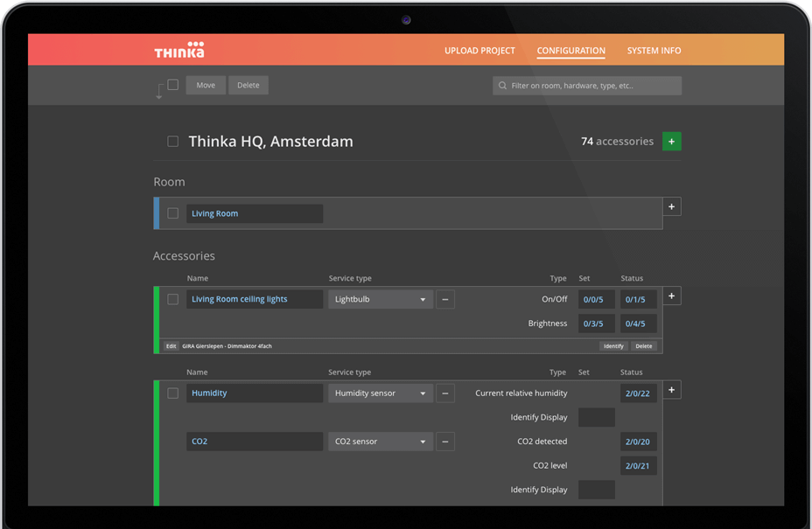Click On/Off set address 0/0/5
The height and width of the screenshot is (529, 812).
point(597,299)
